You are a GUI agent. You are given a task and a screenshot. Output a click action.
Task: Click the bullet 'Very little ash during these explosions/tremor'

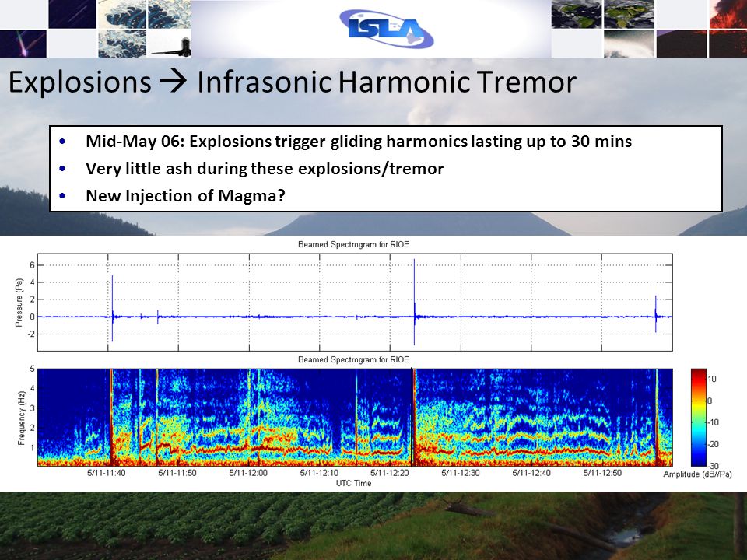pos(265,169)
